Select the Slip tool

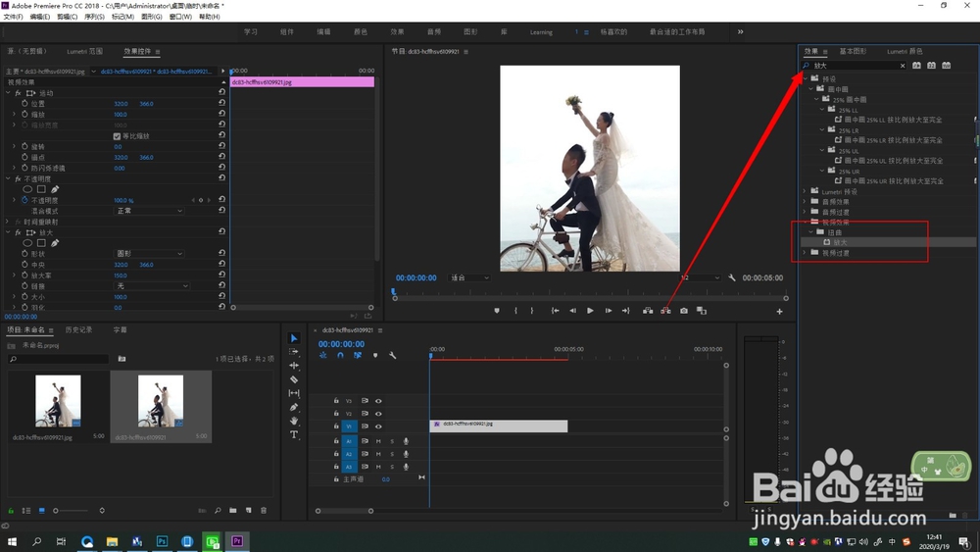tap(294, 393)
